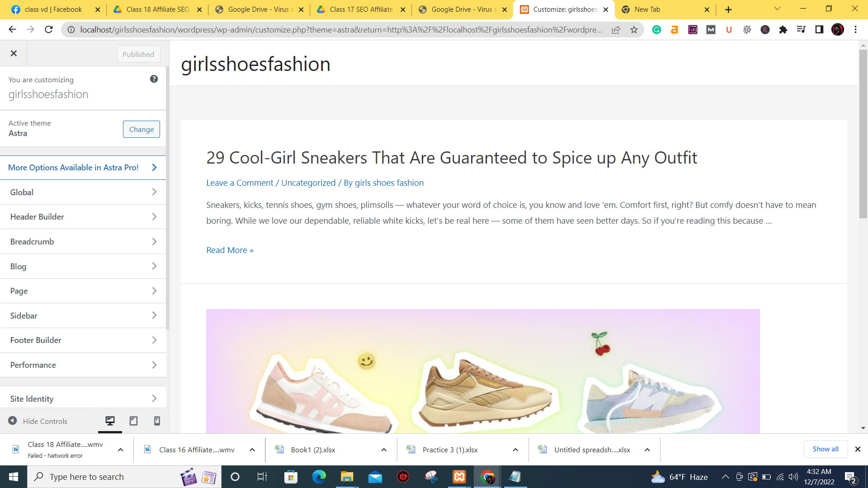This screenshot has width=868, height=488.
Task: Switch to desktop preview device icon
Action: (x=110, y=421)
